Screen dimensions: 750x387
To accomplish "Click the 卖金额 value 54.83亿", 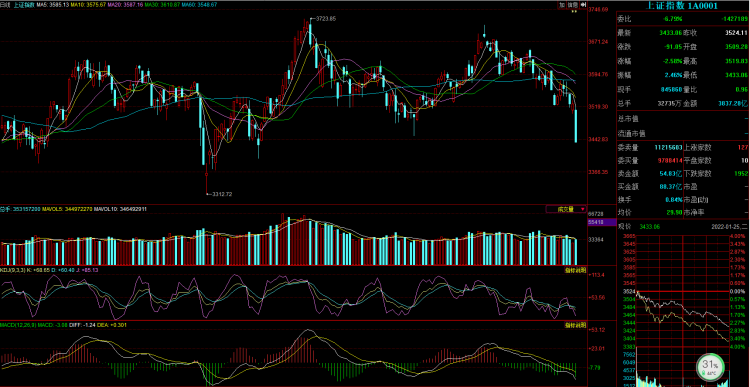I will [670, 173].
